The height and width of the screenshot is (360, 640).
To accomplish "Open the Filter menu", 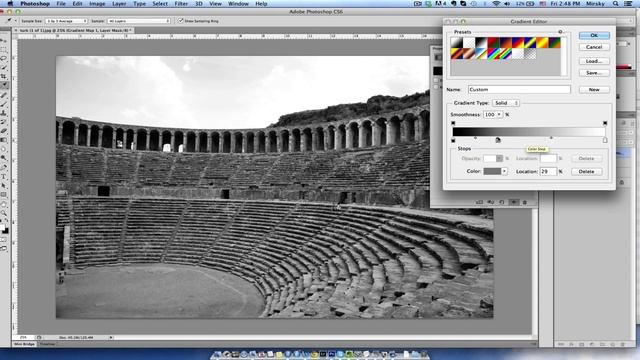I will (x=181, y=4).
